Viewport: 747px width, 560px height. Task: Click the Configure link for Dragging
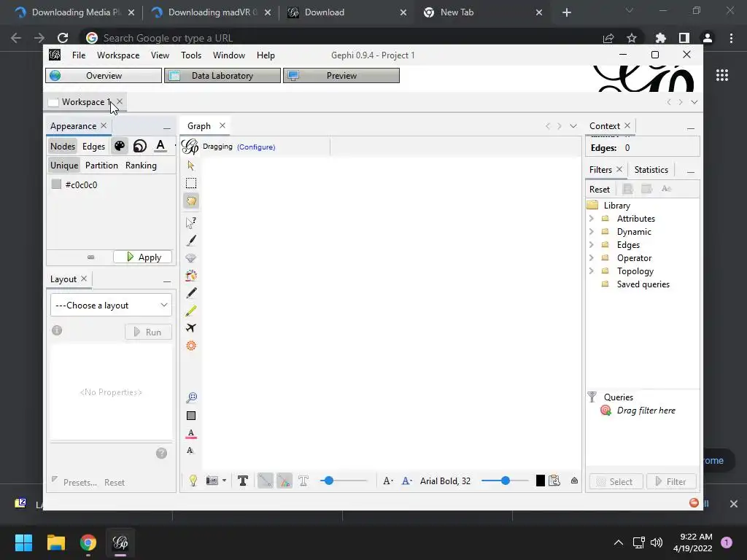256,147
